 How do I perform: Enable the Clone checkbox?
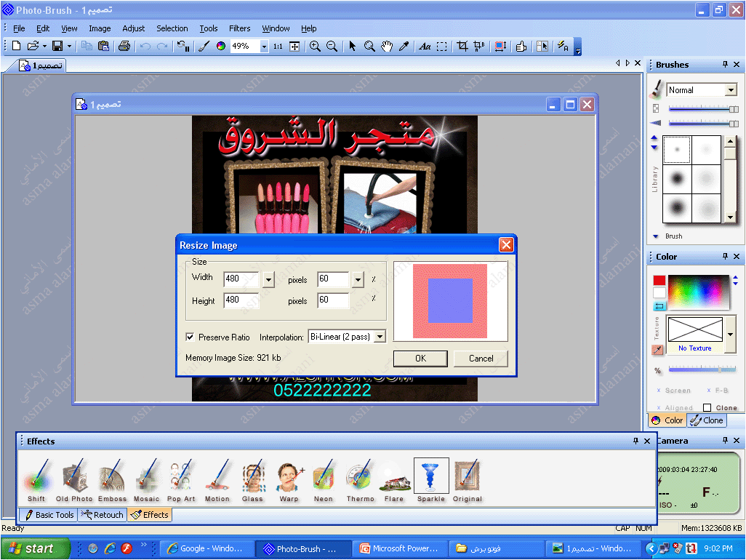click(707, 408)
